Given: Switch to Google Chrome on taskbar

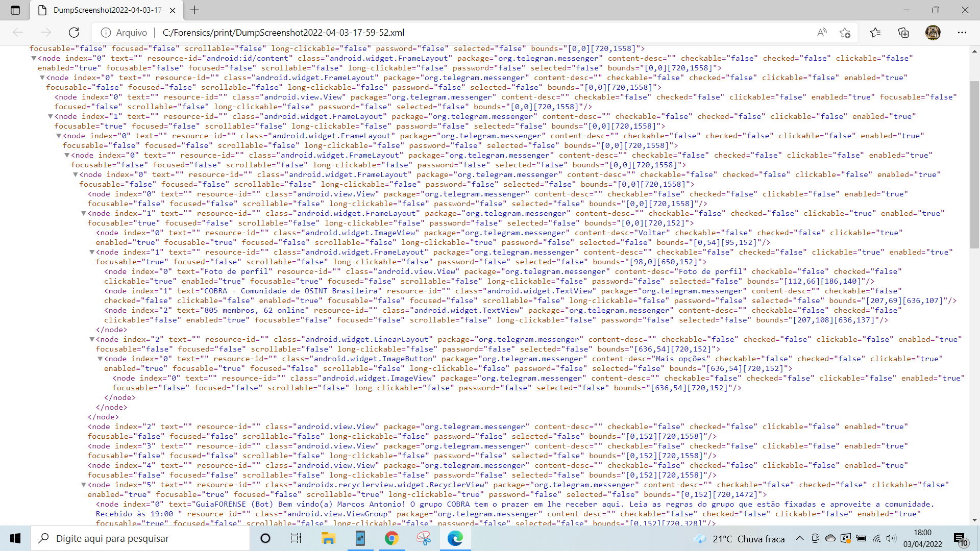Looking at the screenshot, I should click(391, 538).
